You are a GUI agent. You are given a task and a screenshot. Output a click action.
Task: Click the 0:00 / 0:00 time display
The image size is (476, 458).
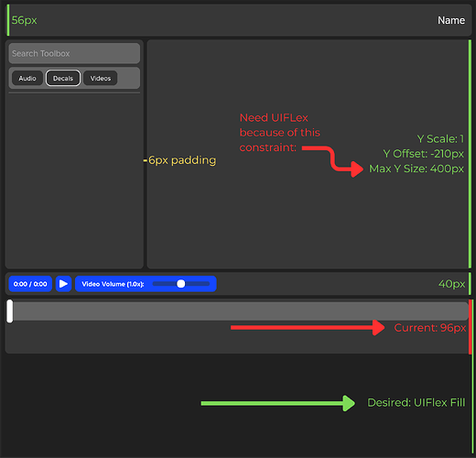30,284
